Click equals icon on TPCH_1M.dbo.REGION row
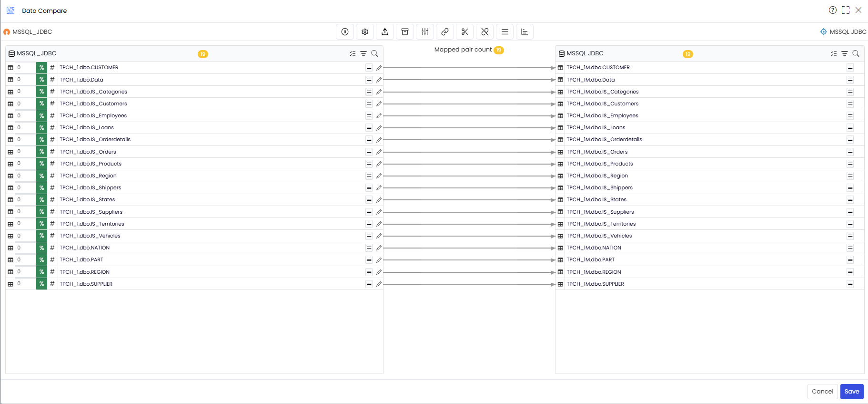 coord(850,272)
